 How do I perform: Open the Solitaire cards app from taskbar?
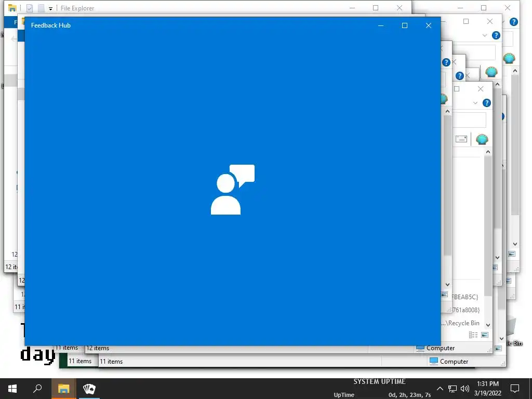[89, 389]
